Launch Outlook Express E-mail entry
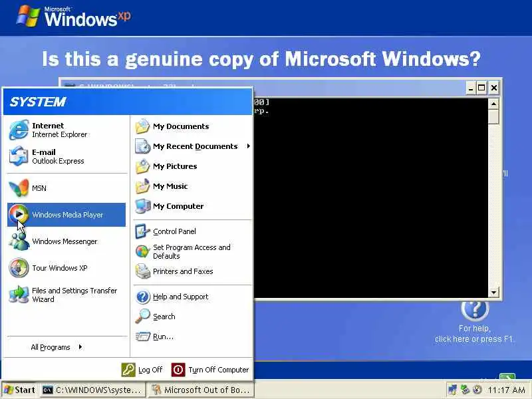 click(66, 156)
